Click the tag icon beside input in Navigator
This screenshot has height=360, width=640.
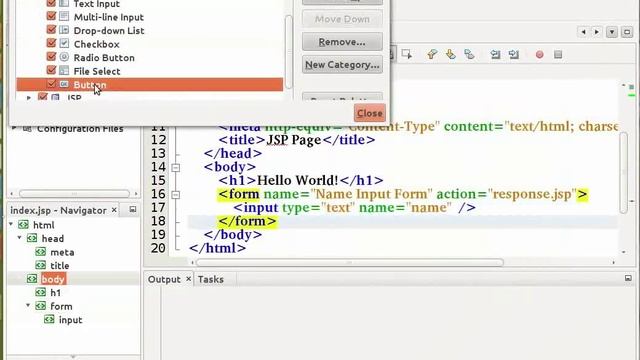point(49,319)
